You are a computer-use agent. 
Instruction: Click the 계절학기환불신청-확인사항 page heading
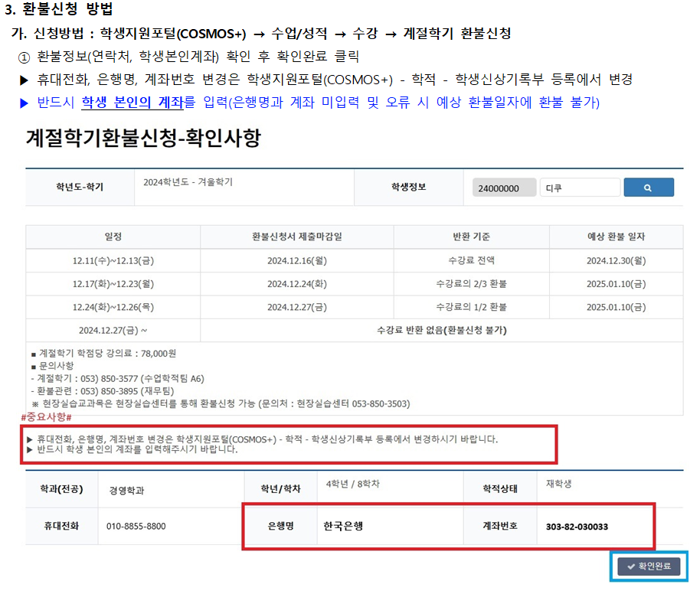(143, 138)
